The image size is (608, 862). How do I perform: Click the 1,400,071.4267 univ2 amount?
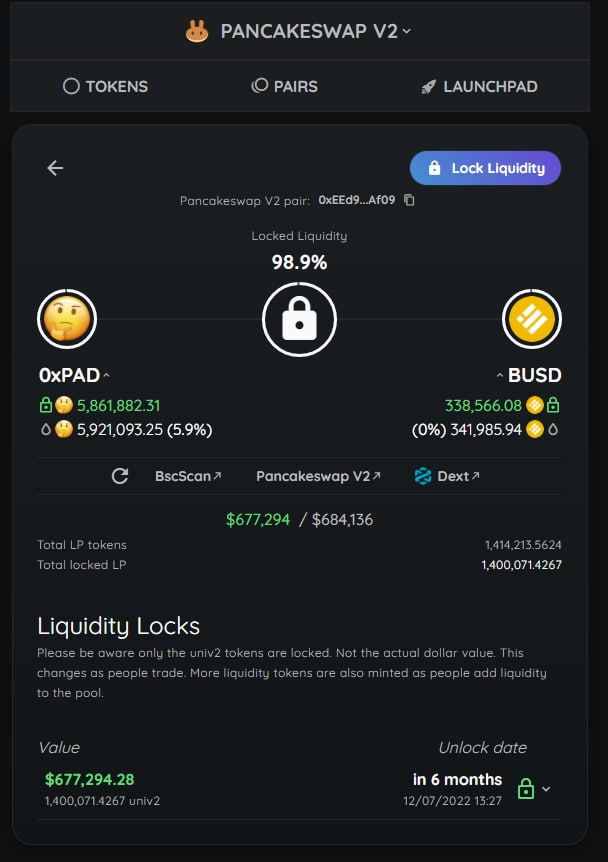pos(102,801)
